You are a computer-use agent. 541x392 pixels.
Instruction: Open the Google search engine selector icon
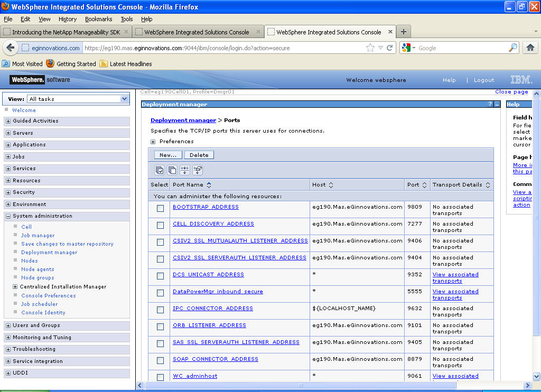pyautogui.click(x=408, y=48)
